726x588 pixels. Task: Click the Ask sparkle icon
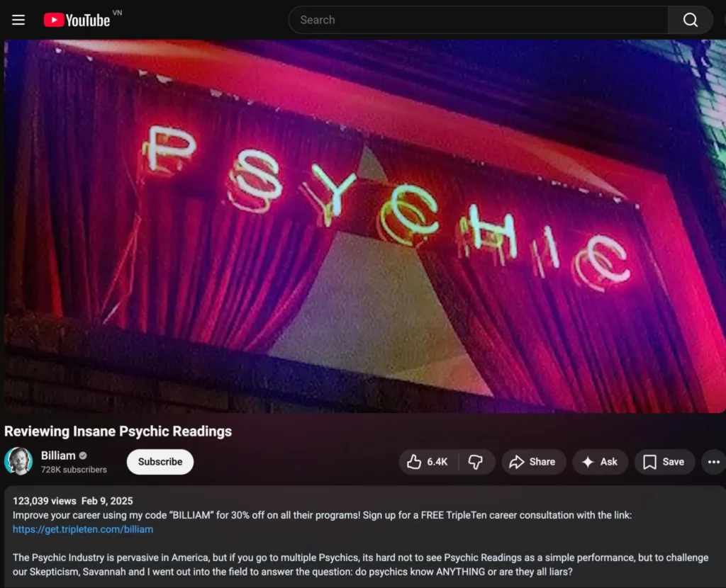(x=588, y=461)
